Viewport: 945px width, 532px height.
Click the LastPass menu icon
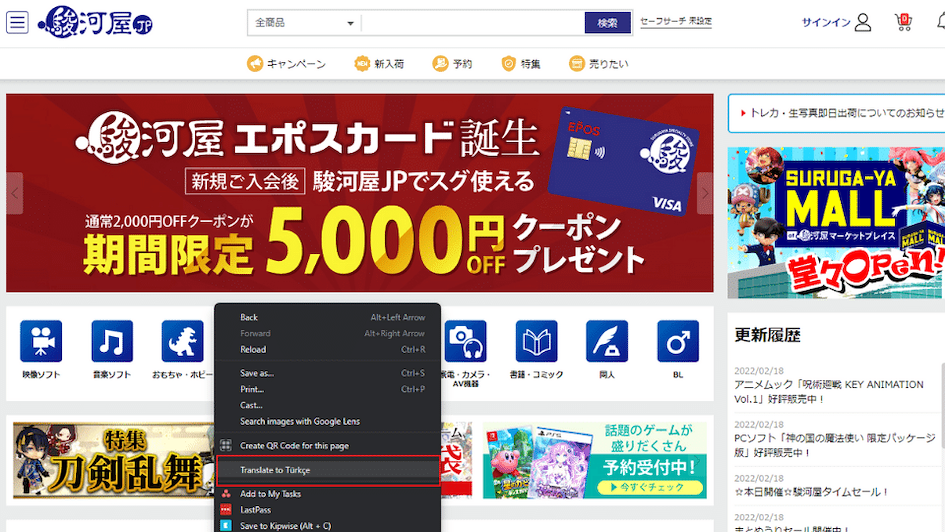226,510
